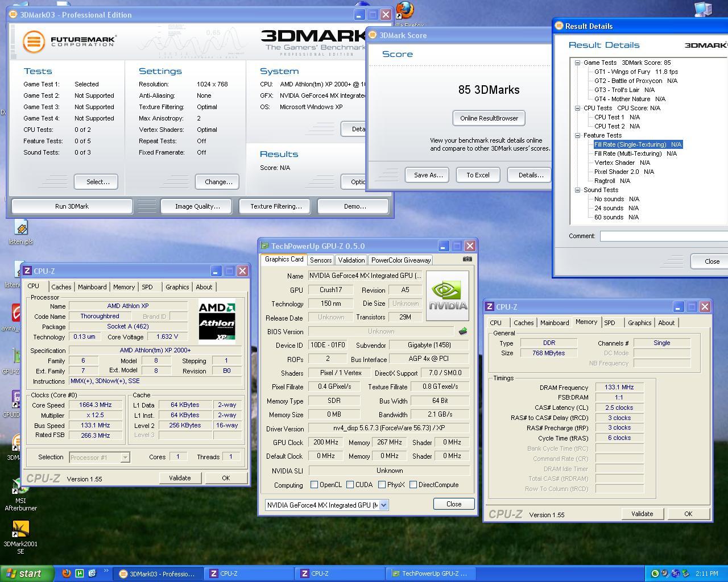Click My Computer icon on desktop

[703, 9]
